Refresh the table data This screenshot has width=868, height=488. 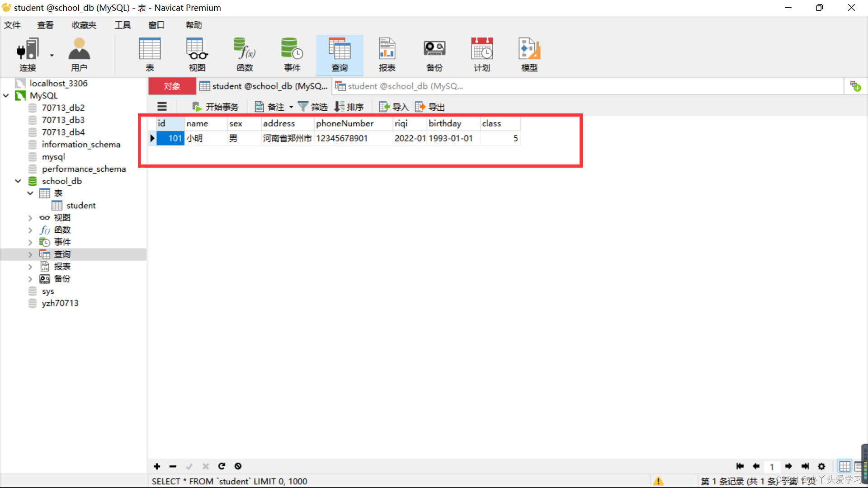[222, 466]
